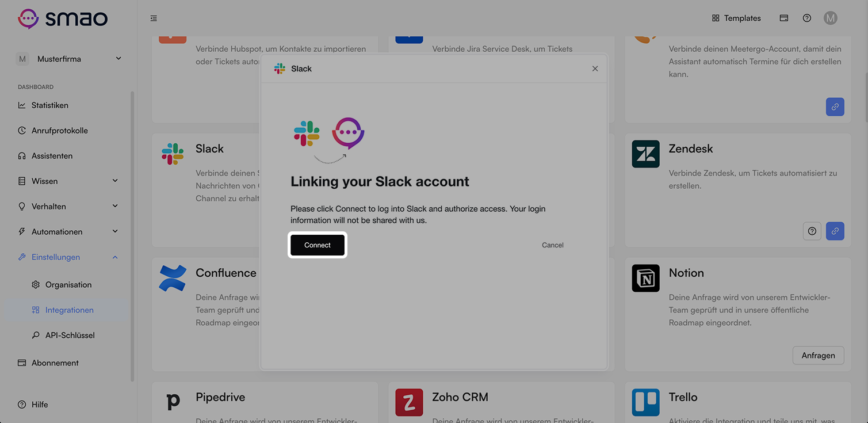Open the help question mark in header
The height and width of the screenshot is (423, 868).
pos(807,18)
